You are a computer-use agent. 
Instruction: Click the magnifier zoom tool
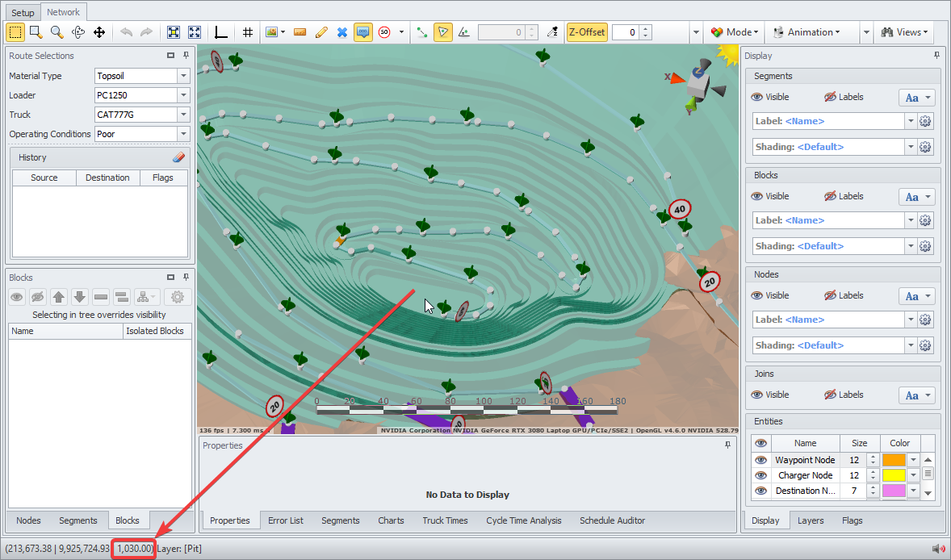point(57,32)
